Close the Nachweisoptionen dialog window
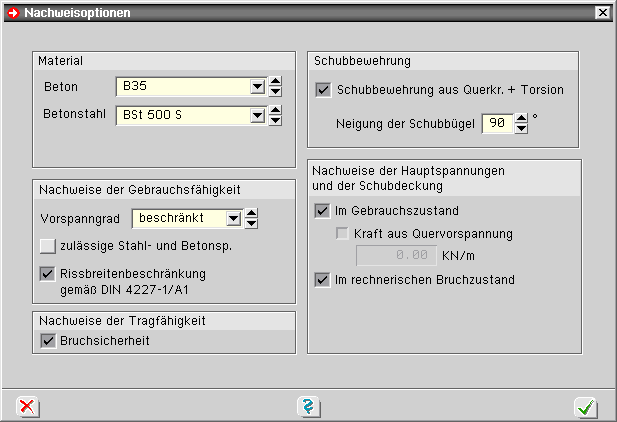The height and width of the screenshot is (422, 617). [x=602, y=13]
